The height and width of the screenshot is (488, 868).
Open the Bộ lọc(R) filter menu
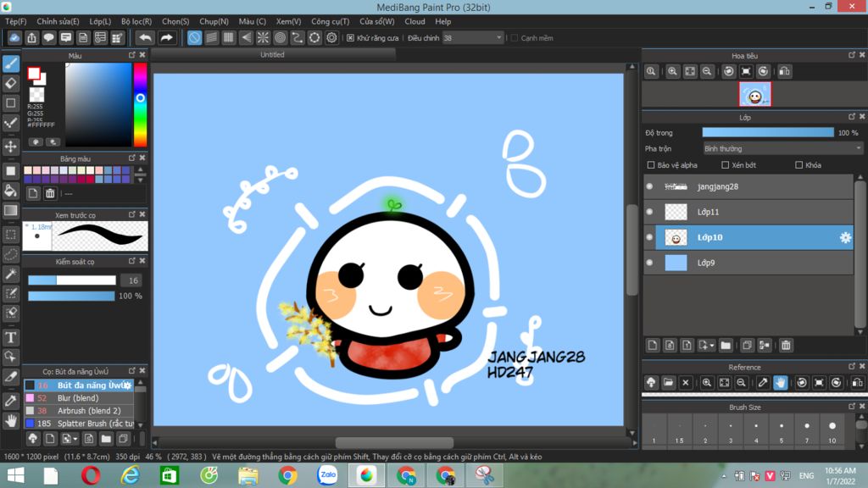pyautogui.click(x=136, y=21)
